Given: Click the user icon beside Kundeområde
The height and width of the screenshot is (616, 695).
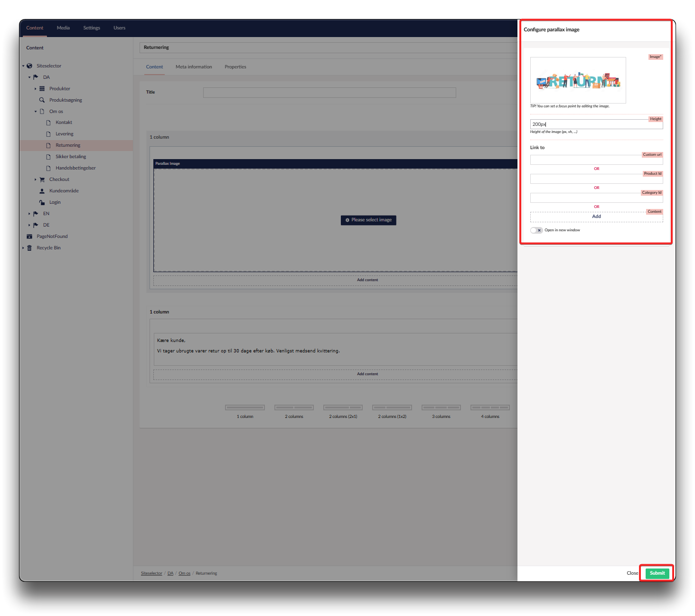Looking at the screenshot, I should pos(42,191).
